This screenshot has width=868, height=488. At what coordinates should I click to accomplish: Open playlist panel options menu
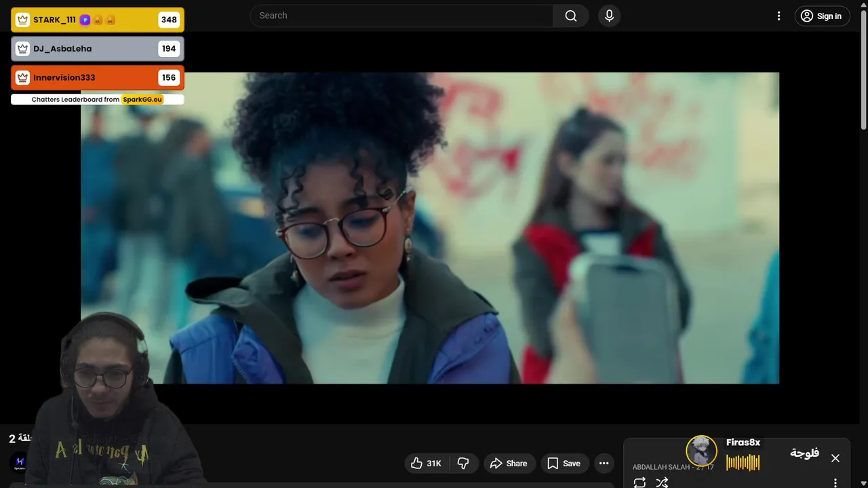coord(835,483)
